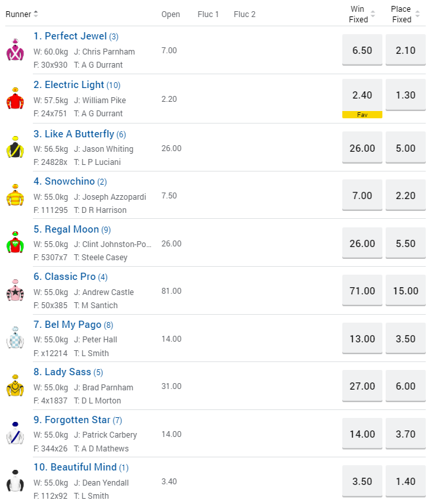
Task: Select Electric Light win odds 2.40
Action: pyautogui.click(x=362, y=95)
